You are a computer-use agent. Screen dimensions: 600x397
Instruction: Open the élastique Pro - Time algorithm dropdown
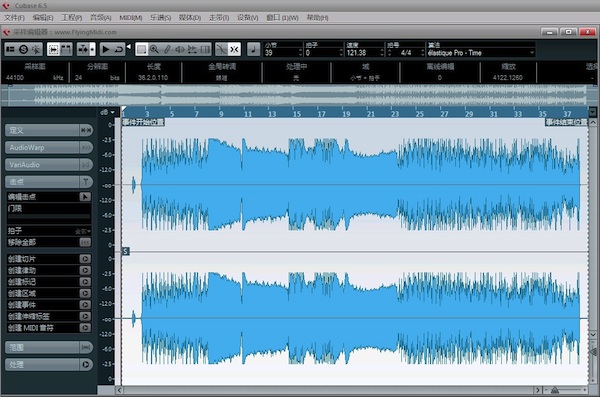pos(481,53)
